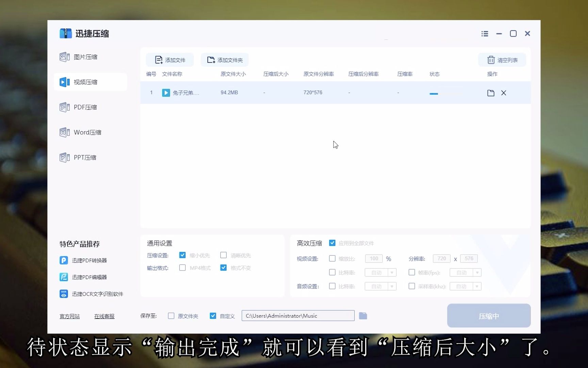Expand the audio 比特率 dropdown

(x=392, y=287)
